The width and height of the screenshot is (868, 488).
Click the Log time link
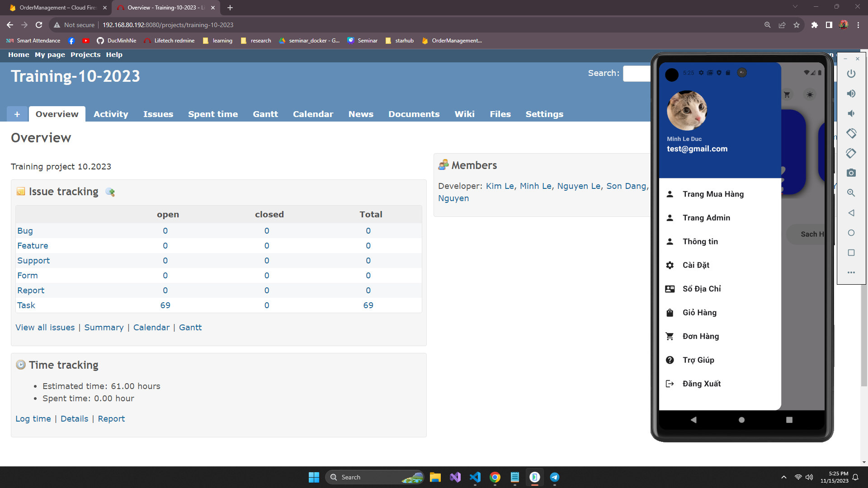33,419
